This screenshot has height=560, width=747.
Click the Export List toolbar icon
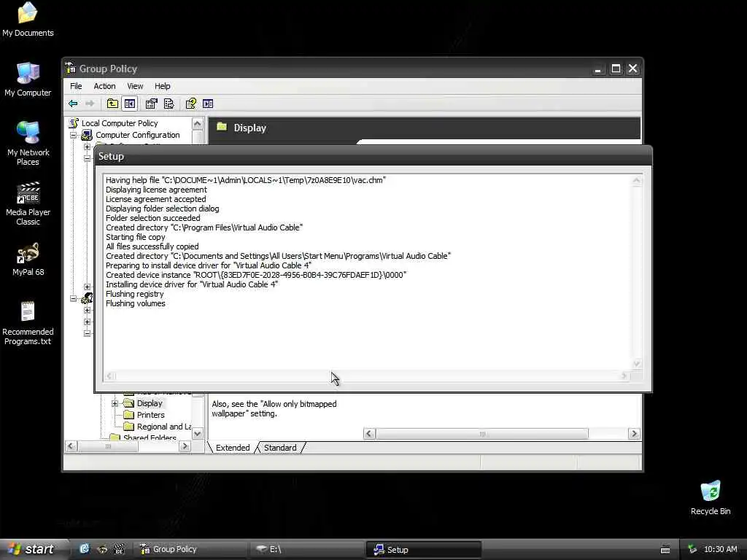pyautogui.click(x=169, y=104)
